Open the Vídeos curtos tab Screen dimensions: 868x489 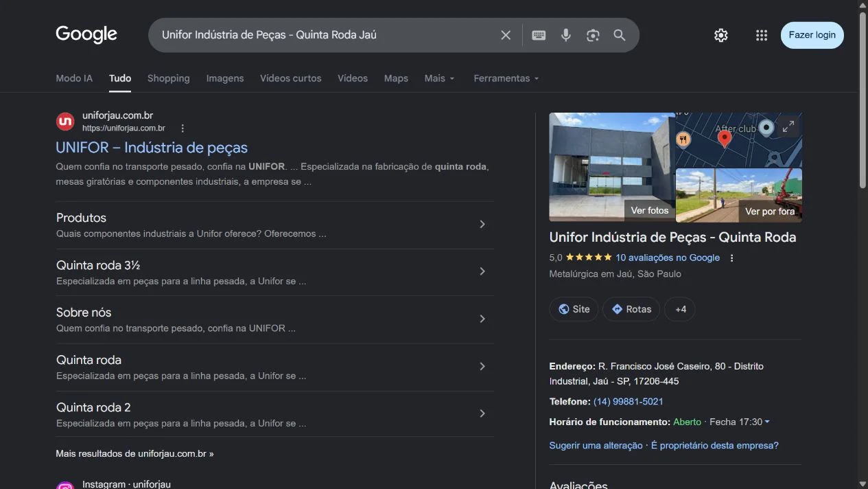click(291, 78)
